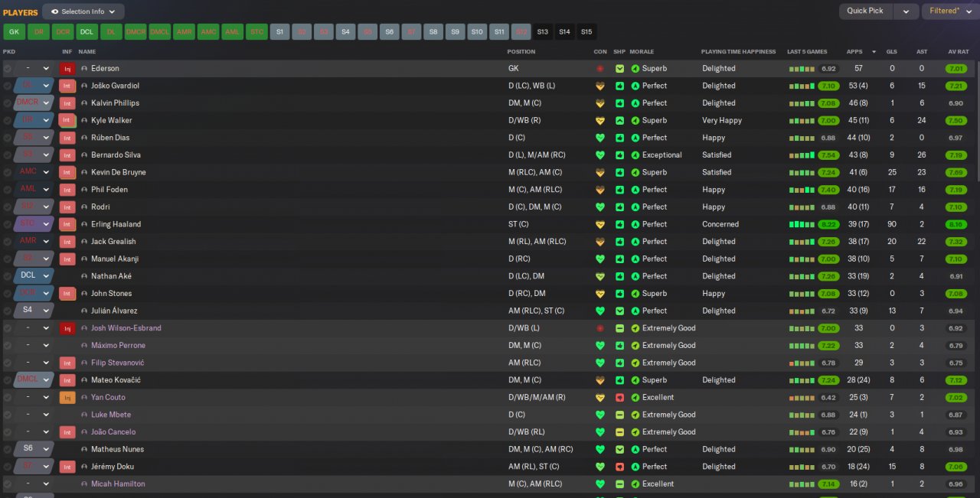This screenshot has width=980, height=498.
Task: Click Yan Couto's red match sharpness icon
Action: 619,398
